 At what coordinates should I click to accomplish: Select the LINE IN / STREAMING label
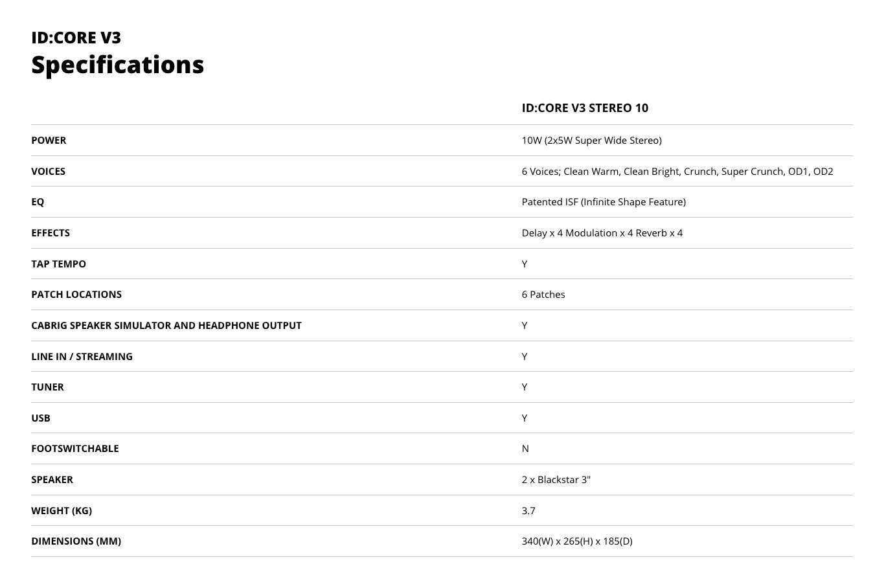82,357
